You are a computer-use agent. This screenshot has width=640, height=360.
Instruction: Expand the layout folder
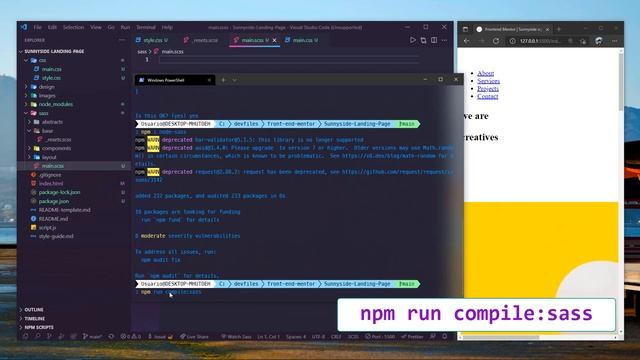pos(49,157)
